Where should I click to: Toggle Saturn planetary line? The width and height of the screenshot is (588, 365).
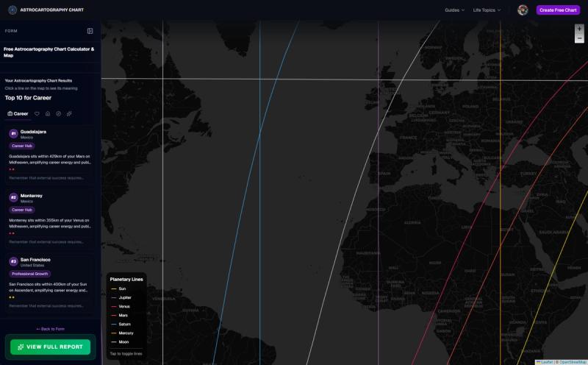(121, 324)
